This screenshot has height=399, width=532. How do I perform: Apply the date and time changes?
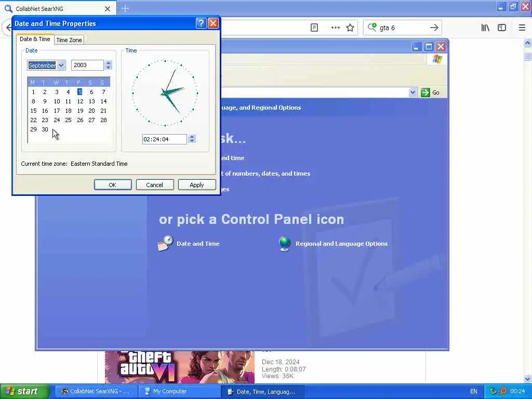tap(197, 185)
